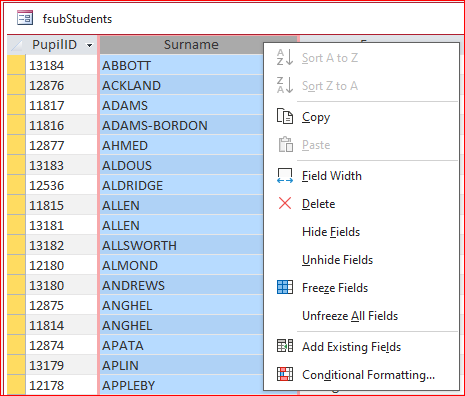Select Freeze Fields menu entry
465x396 pixels.
pos(361,288)
